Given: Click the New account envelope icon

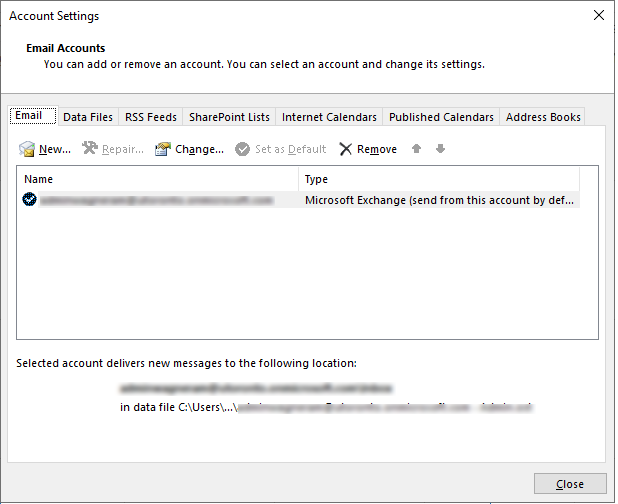Looking at the screenshot, I should tap(27, 149).
